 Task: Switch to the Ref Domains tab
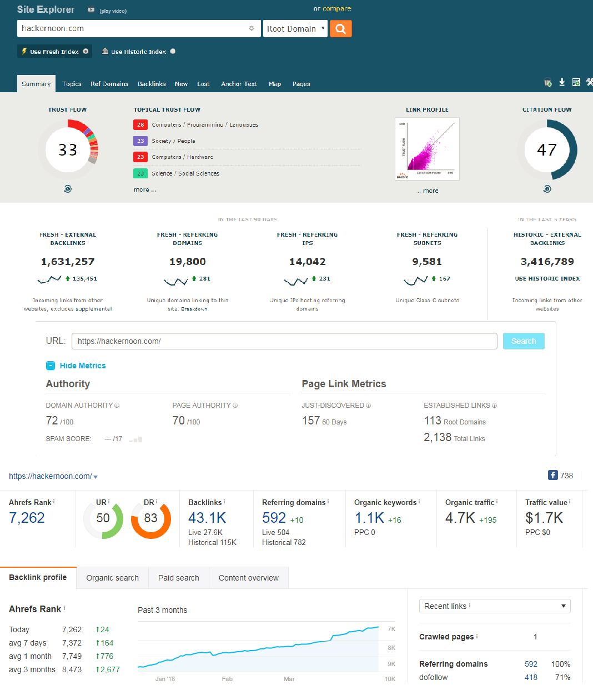click(109, 84)
